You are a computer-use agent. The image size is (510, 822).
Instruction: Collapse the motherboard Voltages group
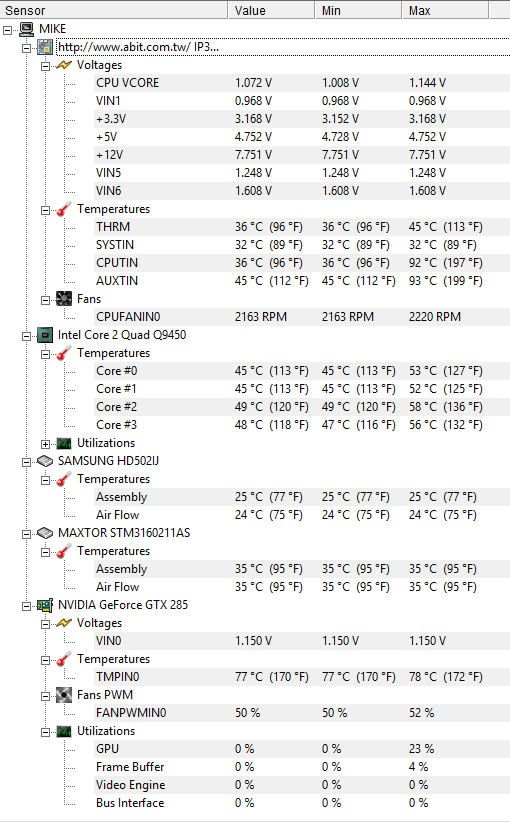click(46, 66)
